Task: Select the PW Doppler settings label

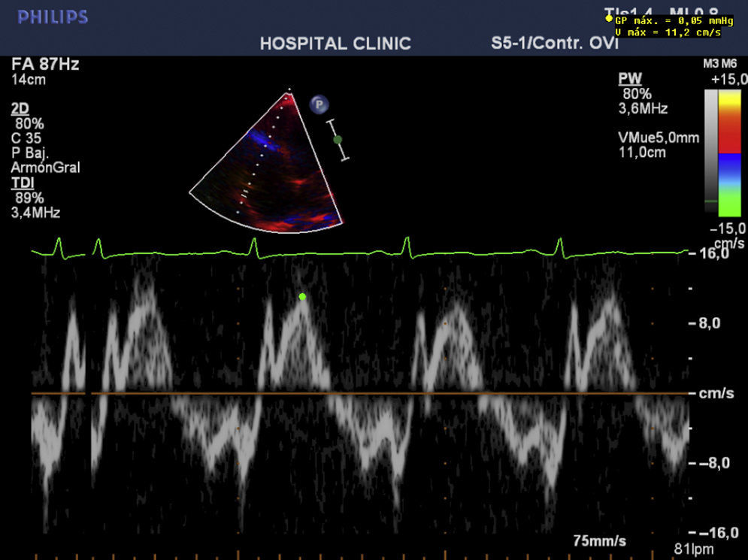Action: click(x=628, y=79)
